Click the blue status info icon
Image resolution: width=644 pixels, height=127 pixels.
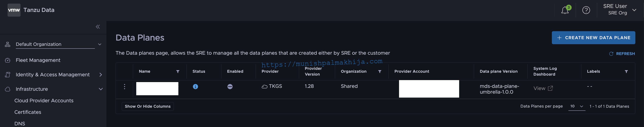click(x=195, y=86)
